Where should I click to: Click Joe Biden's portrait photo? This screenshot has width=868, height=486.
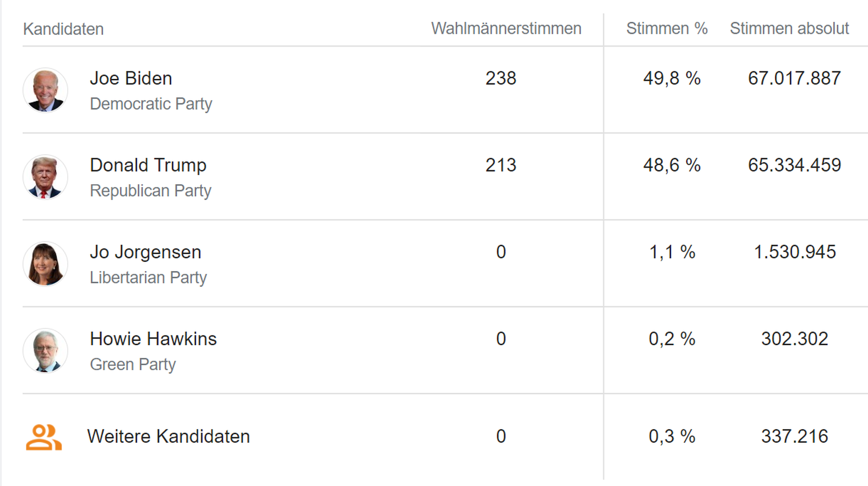coord(45,90)
